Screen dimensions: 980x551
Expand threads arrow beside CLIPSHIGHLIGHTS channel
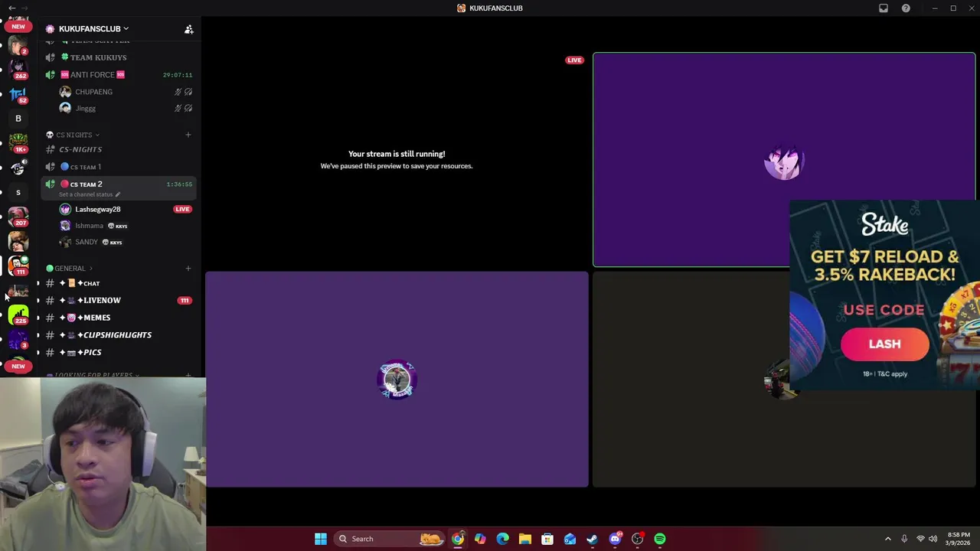pyautogui.click(x=38, y=335)
